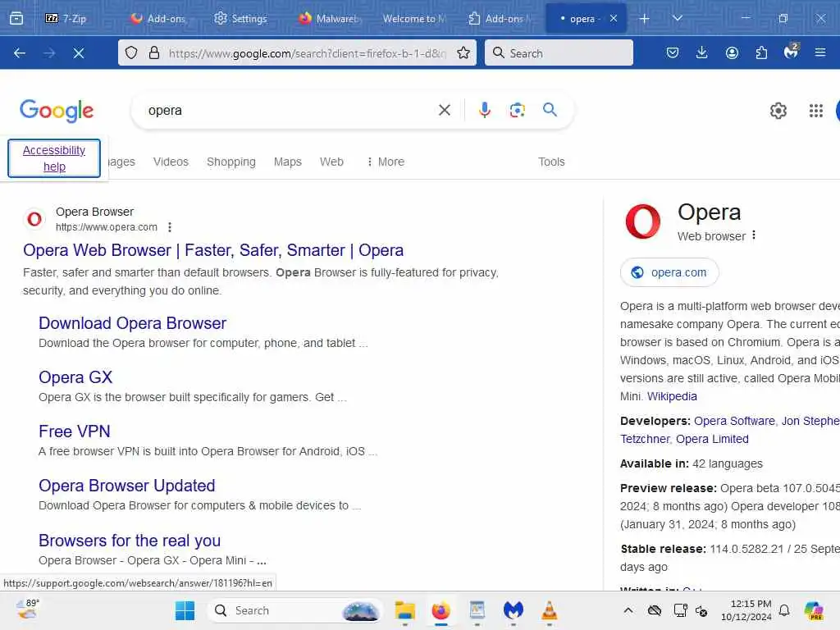Open the Wikipedia link in panel
840x630 pixels.
pyautogui.click(x=672, y=396)
